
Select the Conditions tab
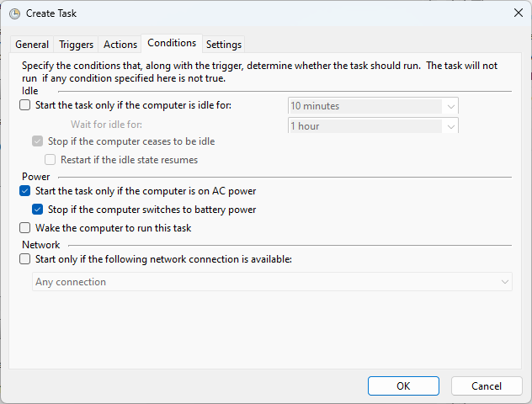click(172, 43)
